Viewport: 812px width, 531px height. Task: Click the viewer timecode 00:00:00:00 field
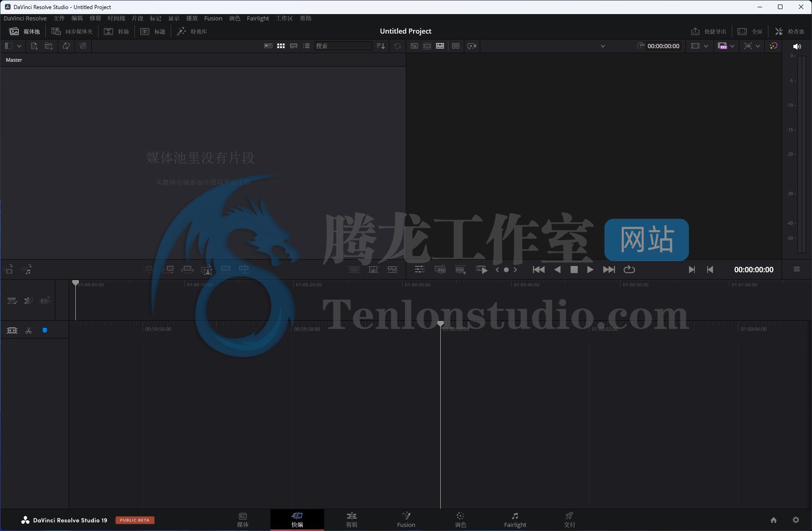pos(663,46)
